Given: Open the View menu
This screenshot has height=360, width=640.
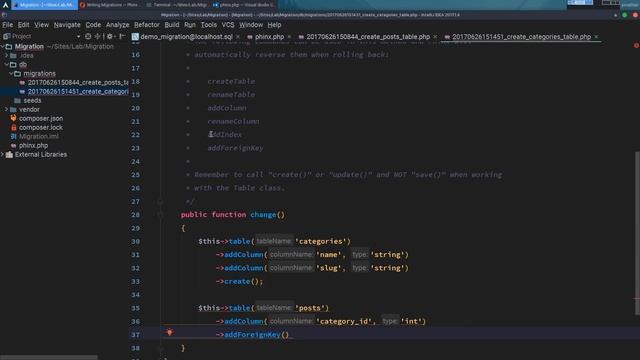Looking at the screenshot, I should (41, 25).
